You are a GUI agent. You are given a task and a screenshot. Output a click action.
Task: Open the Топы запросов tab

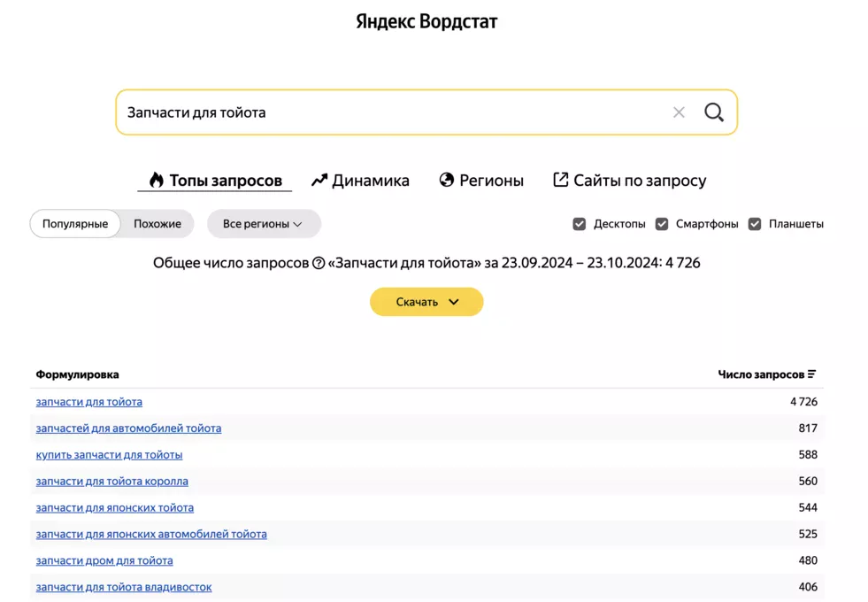(215, 180)
